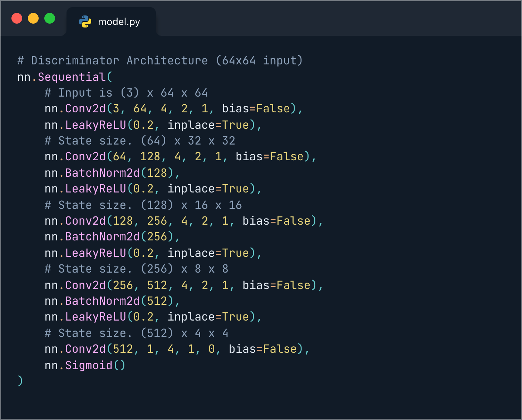Click the LeakyReLU line after BatchNorm2d(128)
Viewport: 522px width, 420px height.
153,189
